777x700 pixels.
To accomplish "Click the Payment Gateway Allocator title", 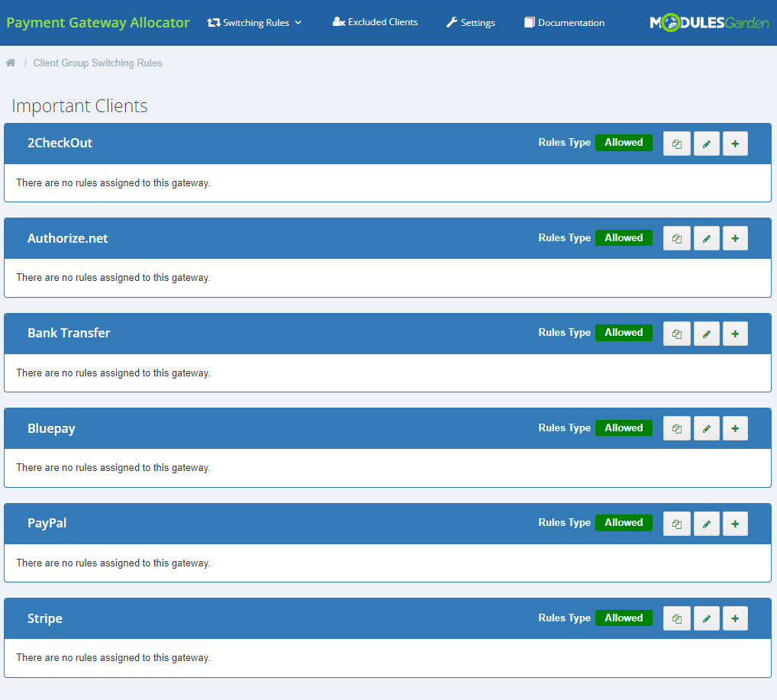I will (98, 23).
